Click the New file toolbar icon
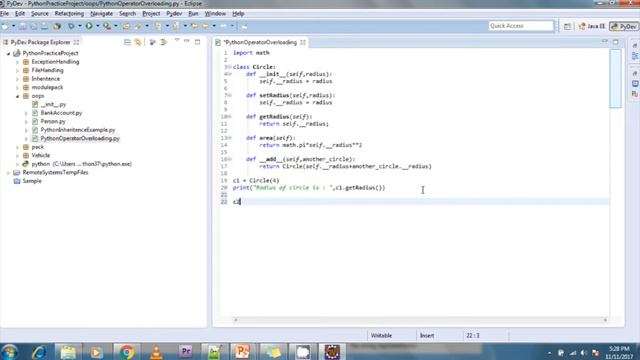640x360 pixels. (x=5, y=26)
